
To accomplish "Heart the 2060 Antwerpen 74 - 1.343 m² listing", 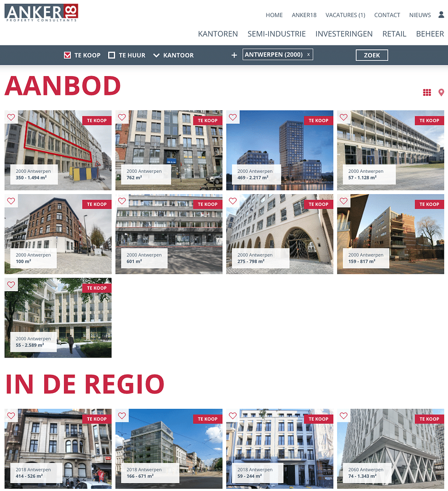I will 343,416.
